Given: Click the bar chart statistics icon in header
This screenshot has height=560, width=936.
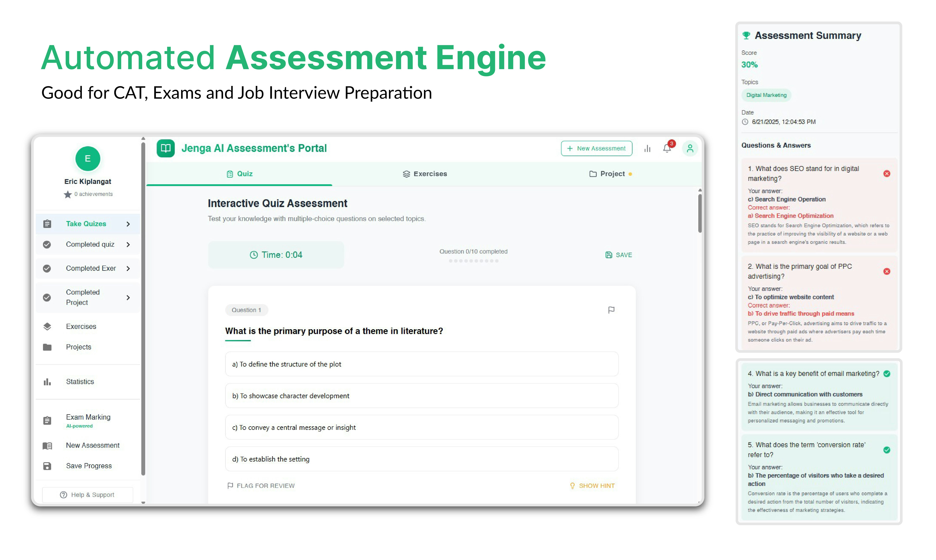Looking at the screenshot, I should [647, 148].
